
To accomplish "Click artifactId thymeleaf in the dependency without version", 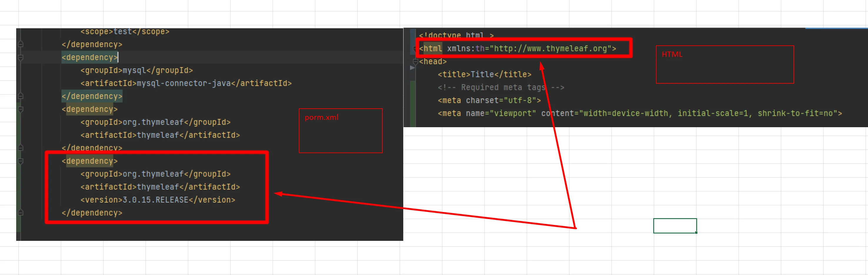I will click(160, 135).
